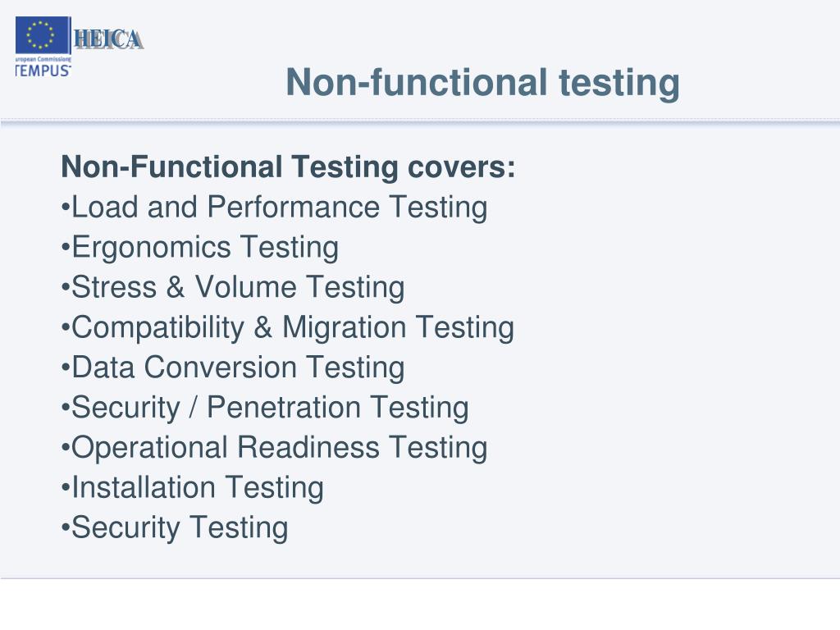Click the TEMPUS logo label
The width and height of the screenshot is (840, 630).
[x=43, y=71]
